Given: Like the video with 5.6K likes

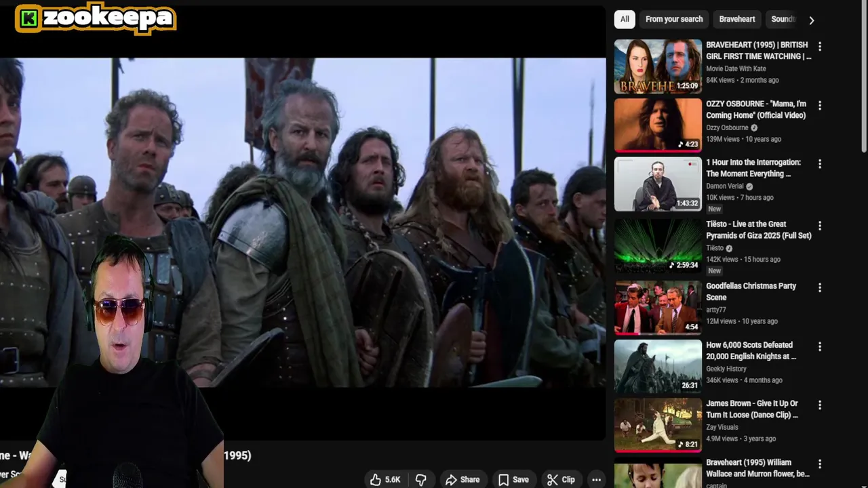Looking at the screenshot, I should [x=386, y=479].
